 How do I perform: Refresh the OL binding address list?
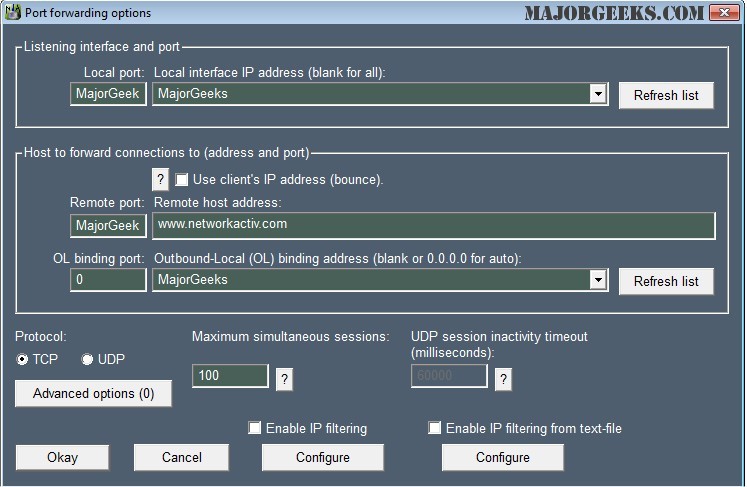pyautogui.click(x=666, y=281)
